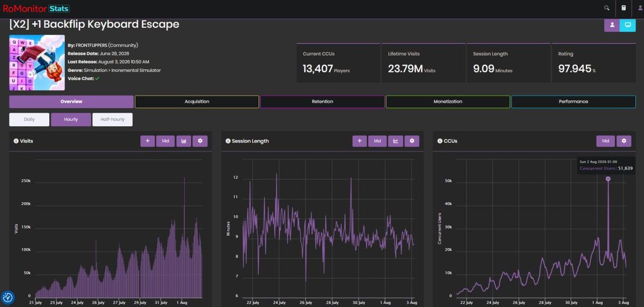
Task: Click the Simulation genre link
Action: click(94, 70)
